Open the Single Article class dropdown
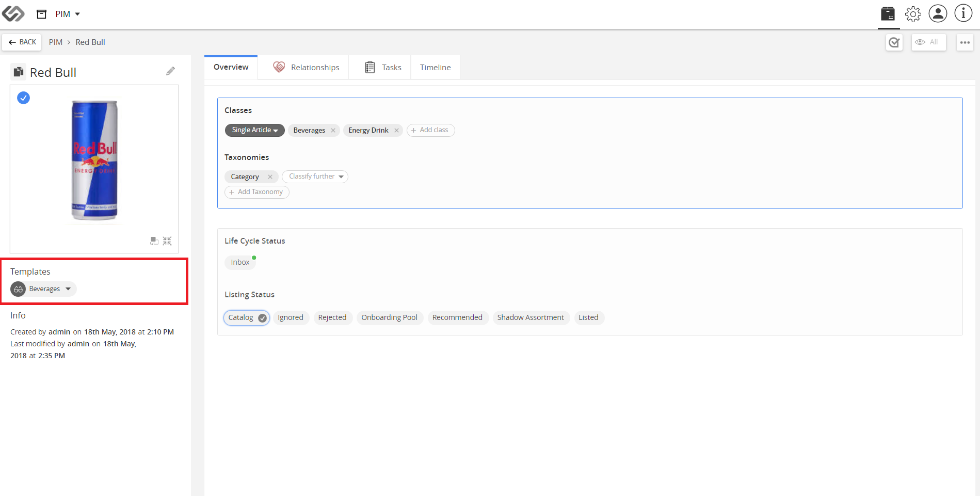Screen dimensions: 980x496 pos(255,130)
